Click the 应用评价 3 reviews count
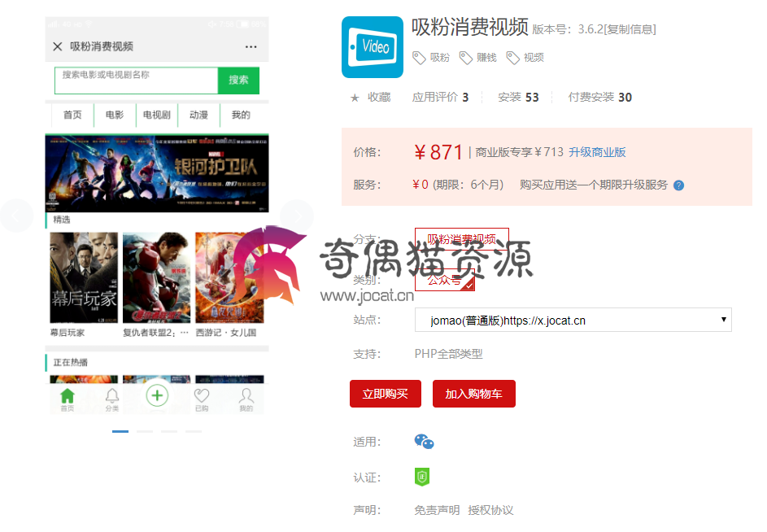The height and width of the screenshot is (532, 767). click(440, 98)
